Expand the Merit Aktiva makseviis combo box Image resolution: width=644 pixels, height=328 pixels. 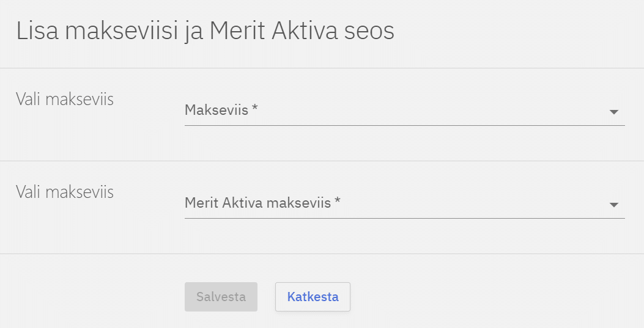[x=404, y=204]
